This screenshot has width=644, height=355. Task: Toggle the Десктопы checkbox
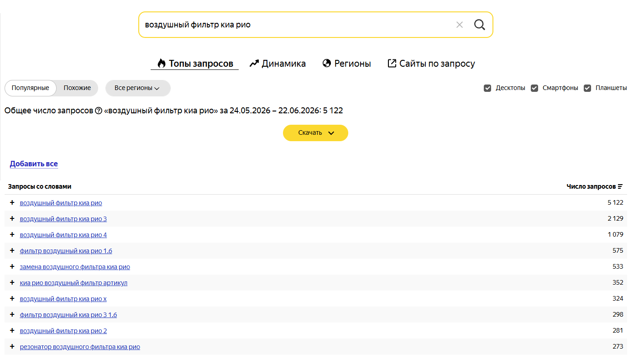pos(487,88)
